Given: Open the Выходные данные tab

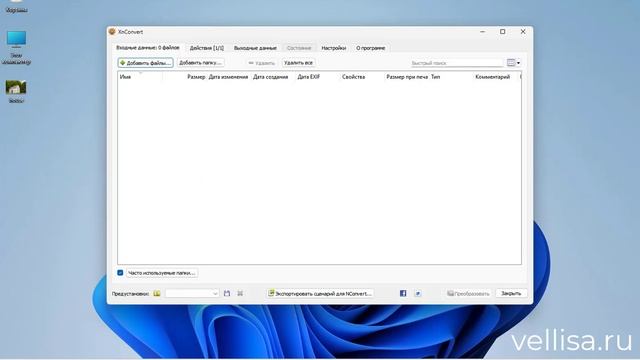Looking at the screenshot, I should point(255,48).
